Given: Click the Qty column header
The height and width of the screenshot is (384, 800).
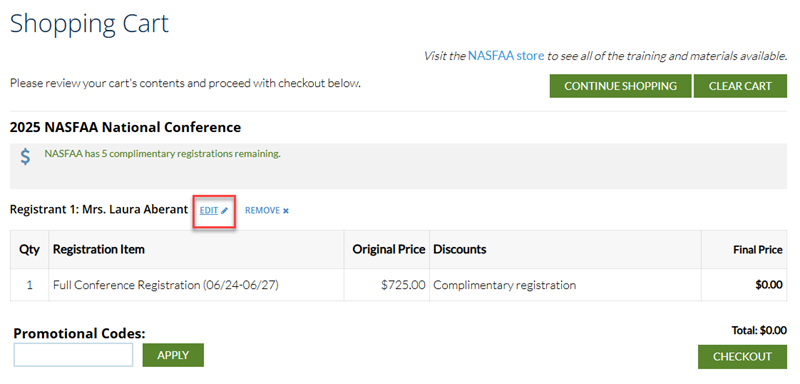Looking at the screenshot, I should pos(30,249).
